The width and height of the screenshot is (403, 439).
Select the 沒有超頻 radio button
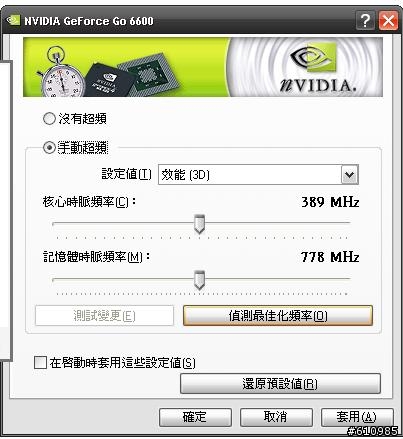pos(49,119)
